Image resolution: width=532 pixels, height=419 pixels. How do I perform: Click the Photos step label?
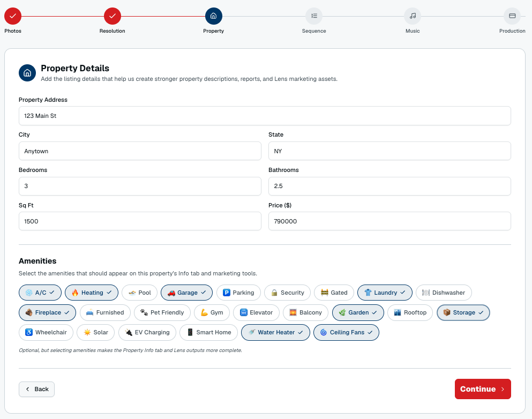pyautogui.click(x=13, y=31)
